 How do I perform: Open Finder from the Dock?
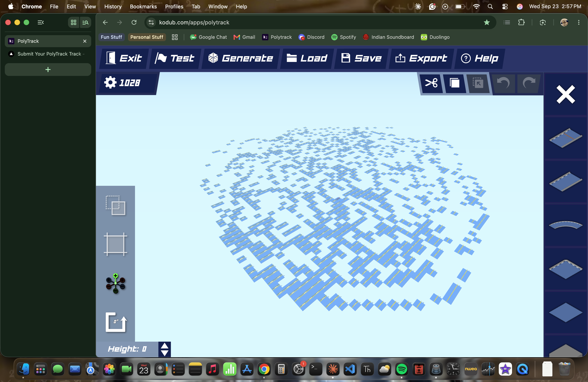click(24, 369)
